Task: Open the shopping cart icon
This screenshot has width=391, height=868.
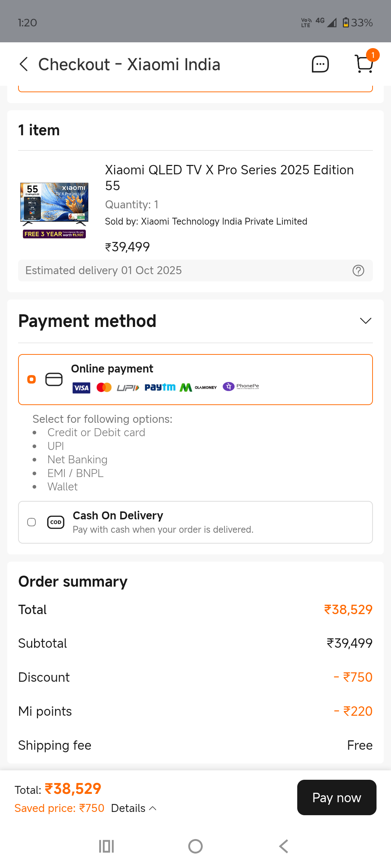Action: 364,64
